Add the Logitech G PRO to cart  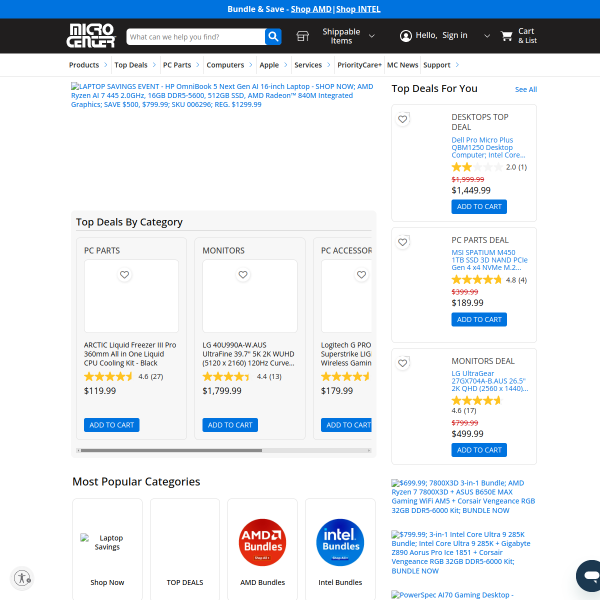(346, 425)
